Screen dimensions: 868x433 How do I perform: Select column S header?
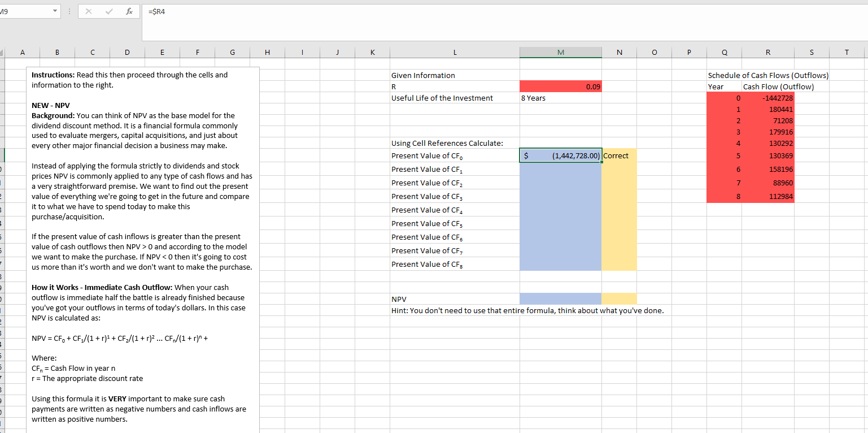(812, 53)
